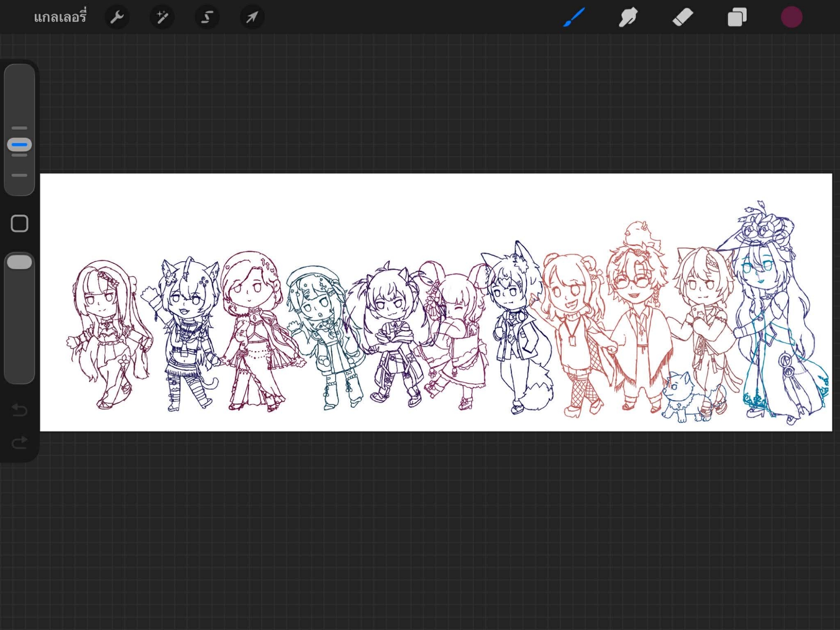This screenshot has width=840, height=630.
Task: Open the แกลเลอรี่ (Gallery) view
Action: (x=60, y=17)
